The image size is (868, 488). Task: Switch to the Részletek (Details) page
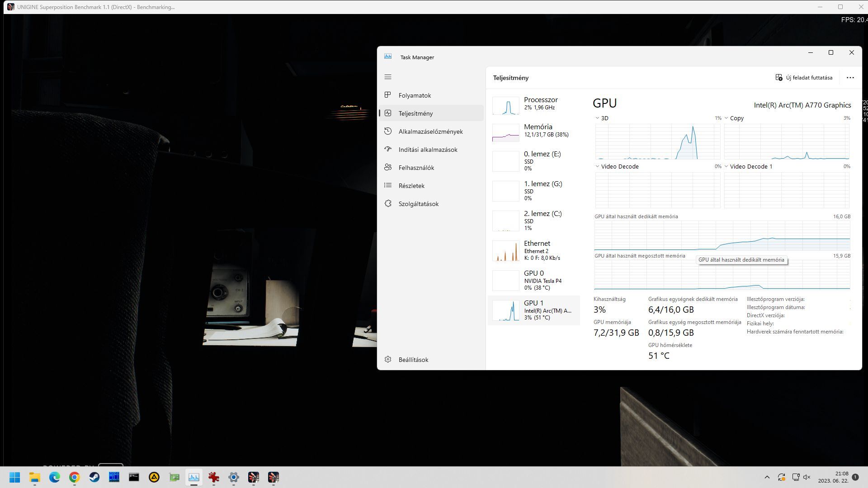431,186
